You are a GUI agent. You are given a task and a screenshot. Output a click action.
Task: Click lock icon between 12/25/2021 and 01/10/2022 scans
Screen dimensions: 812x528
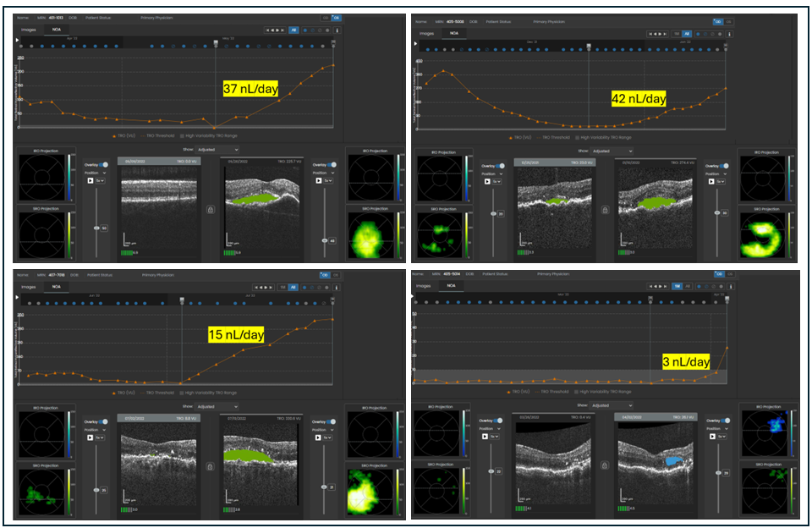coord(605,210)
